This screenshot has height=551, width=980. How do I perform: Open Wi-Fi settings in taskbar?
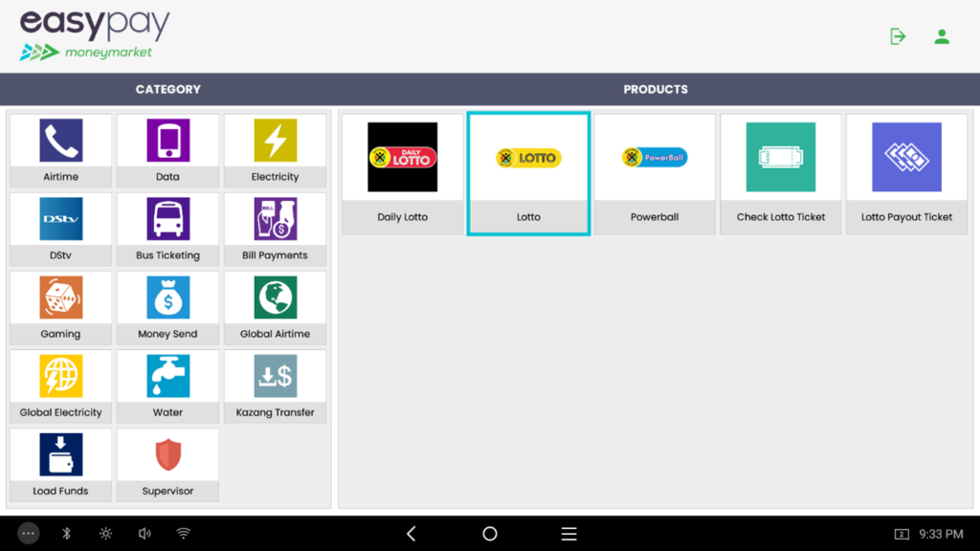click(183, 534)
